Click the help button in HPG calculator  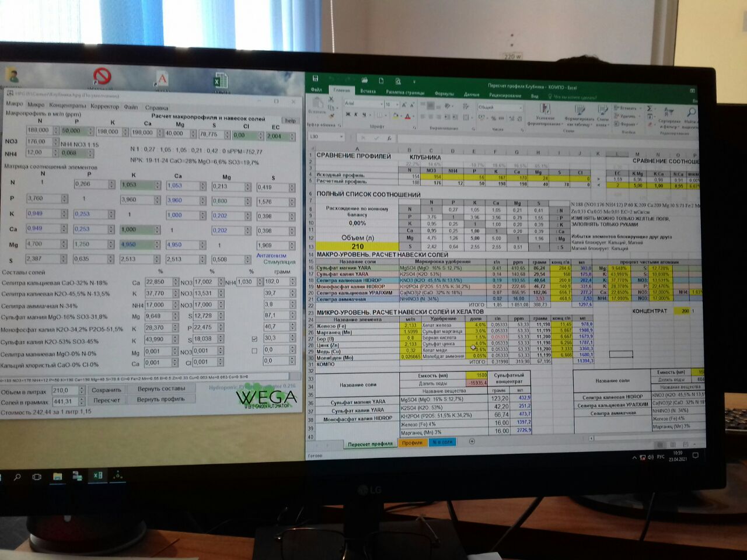(x=290, y=121)
